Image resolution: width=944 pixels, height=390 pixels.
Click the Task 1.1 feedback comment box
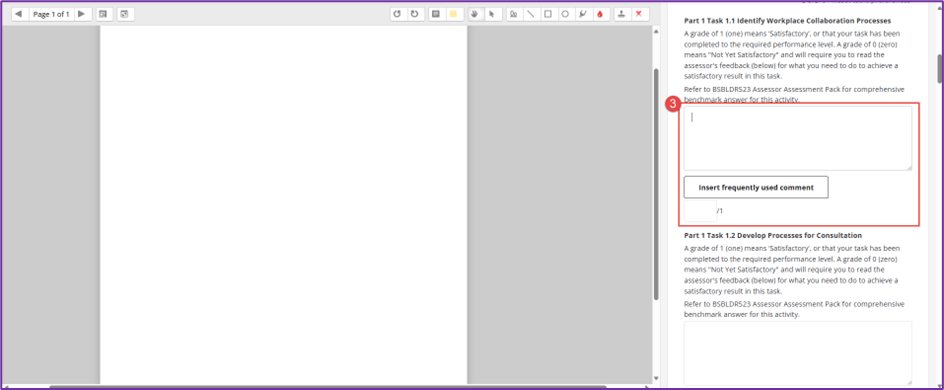[798, 138]
